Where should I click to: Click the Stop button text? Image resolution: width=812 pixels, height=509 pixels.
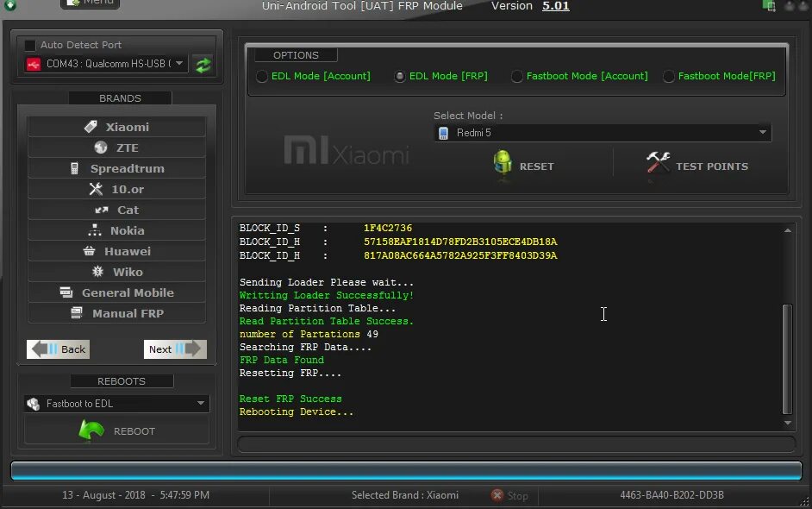pos(517,496)
